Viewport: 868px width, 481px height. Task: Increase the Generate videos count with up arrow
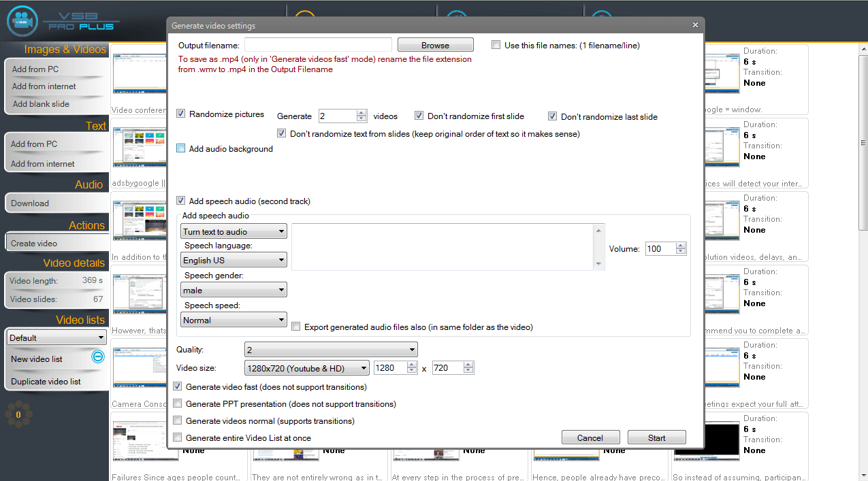click(361, 113)
